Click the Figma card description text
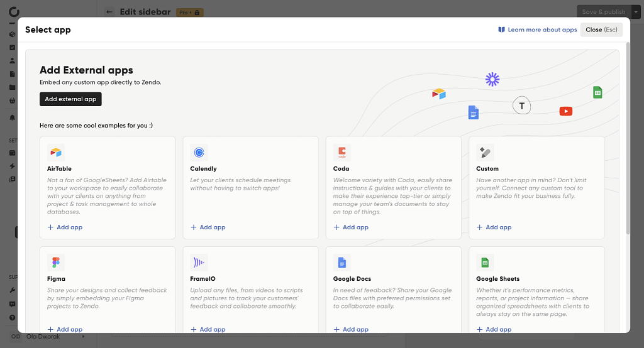This screenshot has width=644, height=348. tap(107, 298)
